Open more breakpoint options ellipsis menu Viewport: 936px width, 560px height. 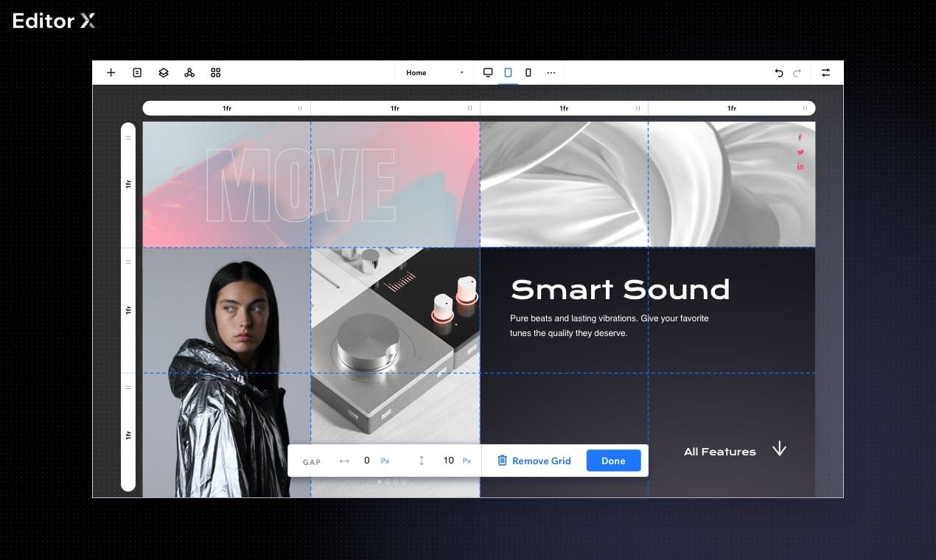(x=551, y=73)
